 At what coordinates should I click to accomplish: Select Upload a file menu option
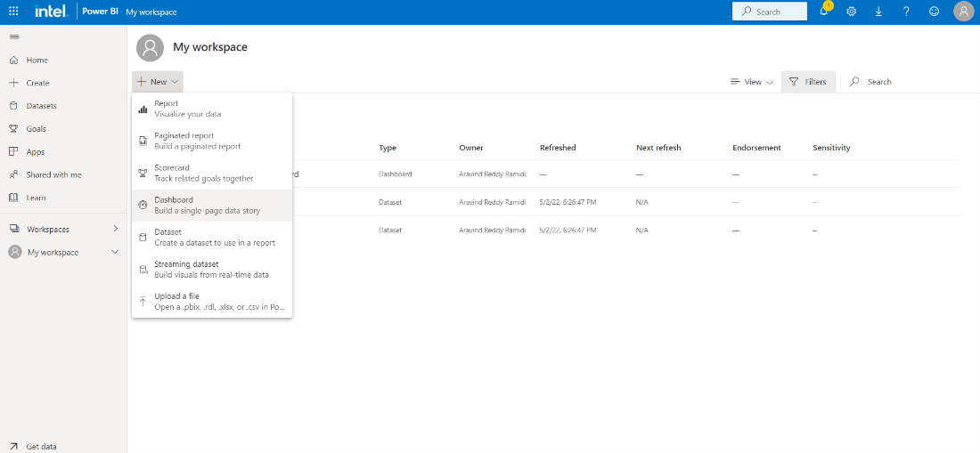tap(211, 302)
